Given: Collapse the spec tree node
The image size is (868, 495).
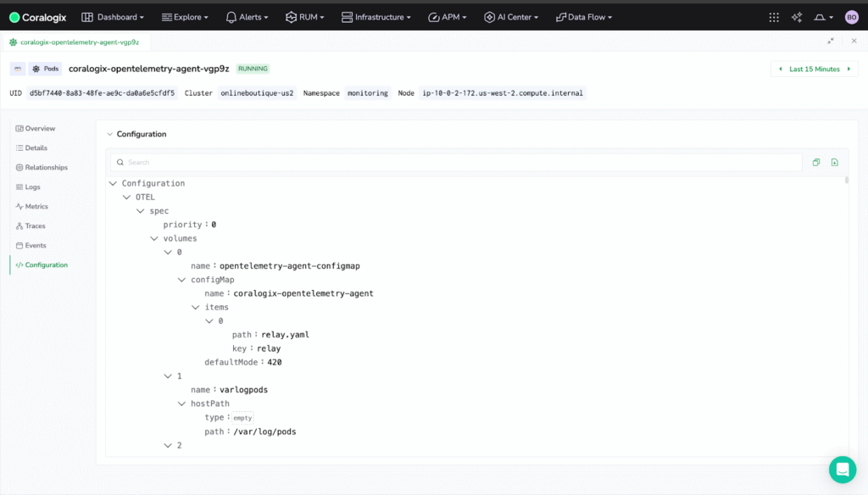Looking at the screenshot, I should (x=141, y=211).
